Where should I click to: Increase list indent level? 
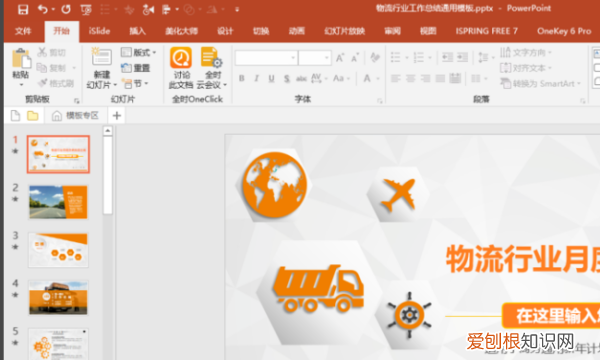pyautogui.click(x=462, y=57)
